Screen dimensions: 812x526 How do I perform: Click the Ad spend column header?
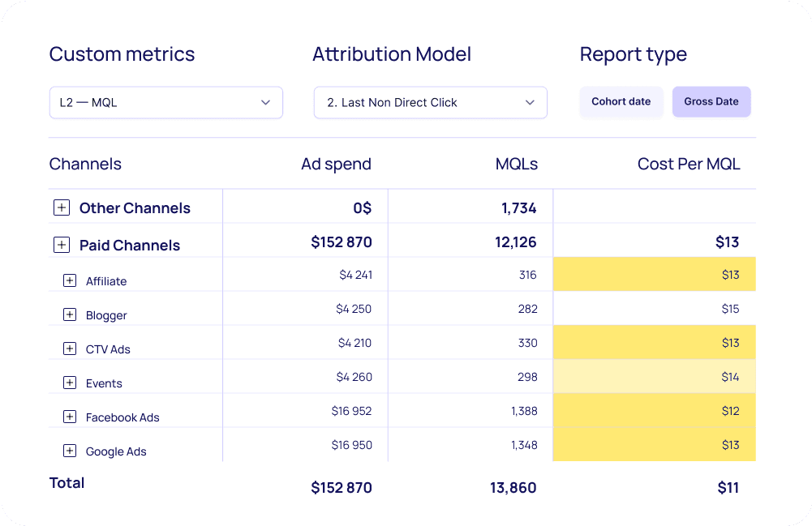[x=336, y=164]
